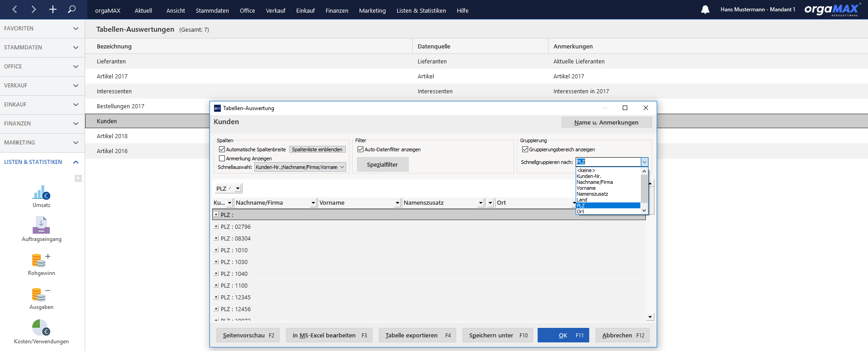Expand group PLZ : 02796
This screenshot has height=351, width=868.
216,226
